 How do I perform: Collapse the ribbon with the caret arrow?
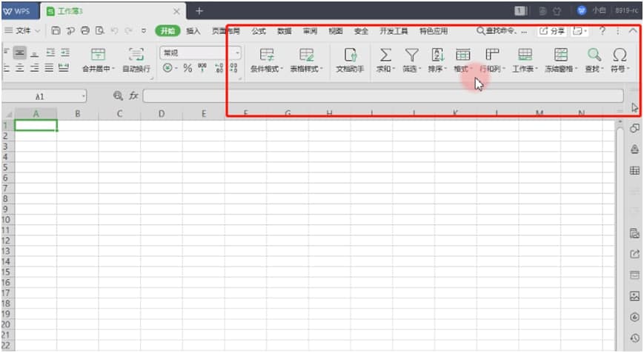632,31
